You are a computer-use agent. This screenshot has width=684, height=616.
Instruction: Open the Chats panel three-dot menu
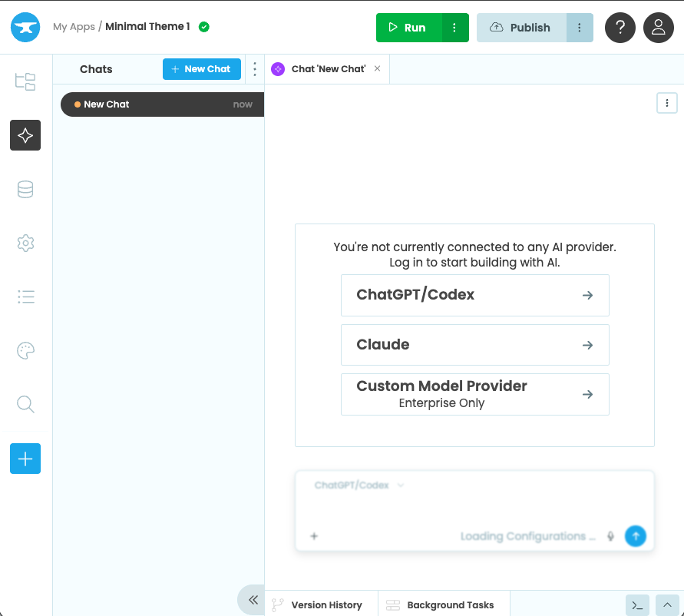coord(255,69)
